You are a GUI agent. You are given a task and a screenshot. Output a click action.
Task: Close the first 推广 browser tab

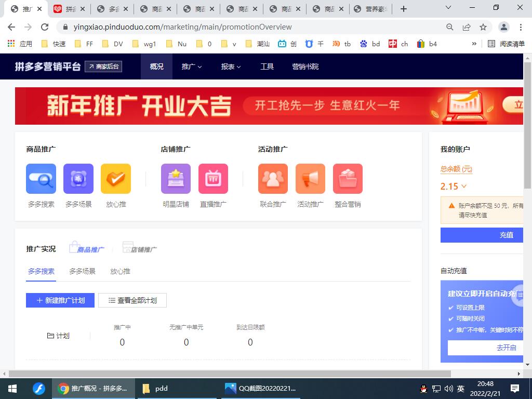pyautogui.click(x=39, y=9)
